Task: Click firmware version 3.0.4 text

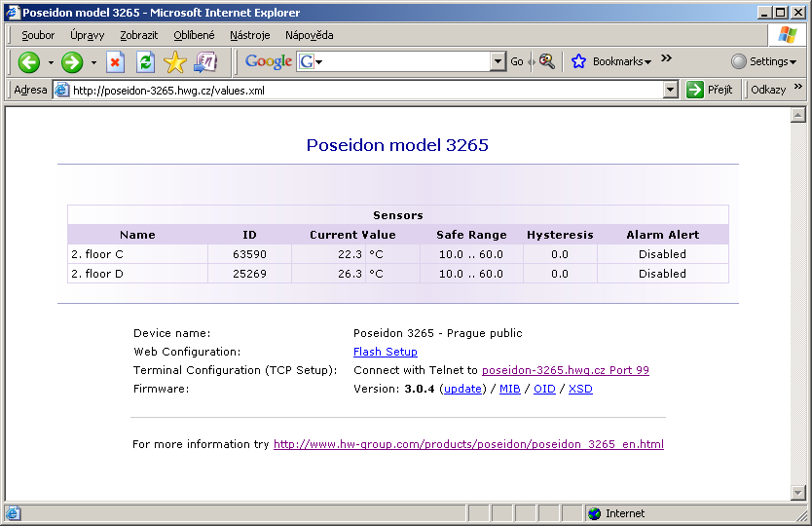Action: pos(420,389)
